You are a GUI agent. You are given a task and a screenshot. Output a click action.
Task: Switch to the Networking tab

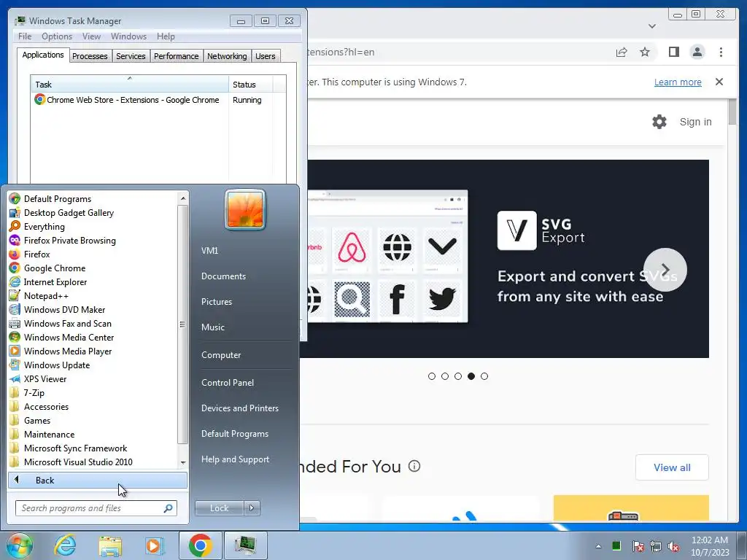(x=227, y=55)
